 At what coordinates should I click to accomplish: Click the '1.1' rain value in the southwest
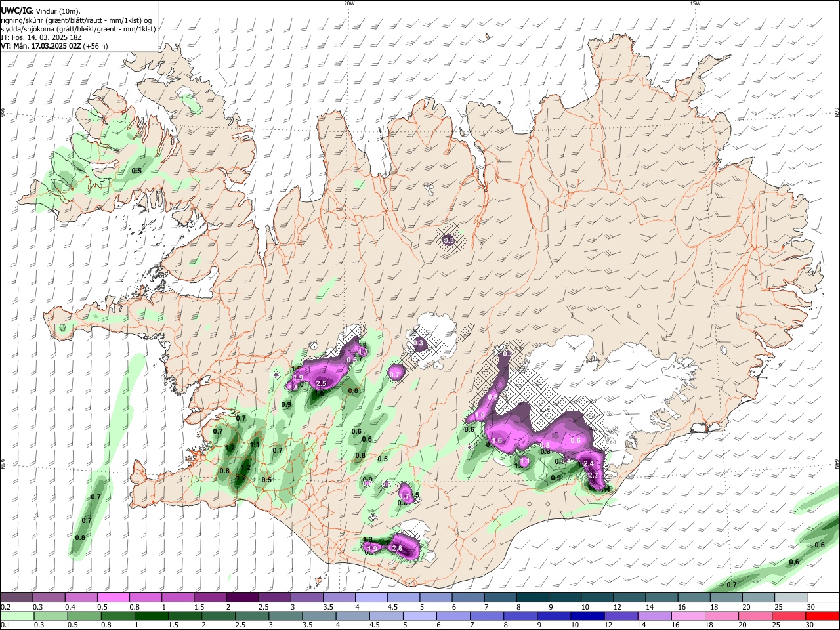point(255,444)
